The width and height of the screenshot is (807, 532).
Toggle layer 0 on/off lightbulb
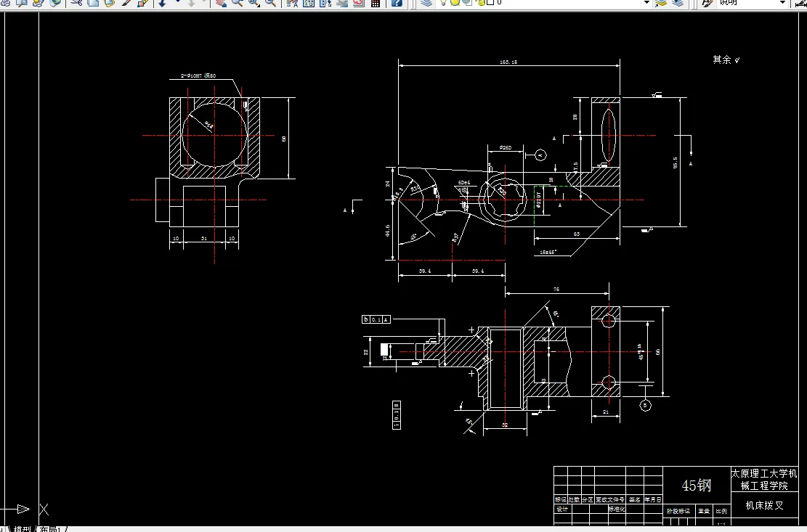click(x=443, y=3)
